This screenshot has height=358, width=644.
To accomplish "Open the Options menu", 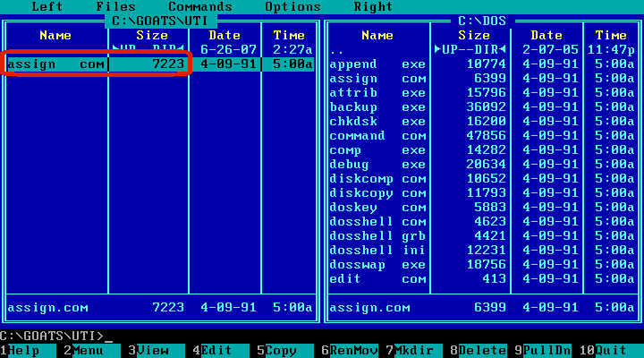I will 292,6.
